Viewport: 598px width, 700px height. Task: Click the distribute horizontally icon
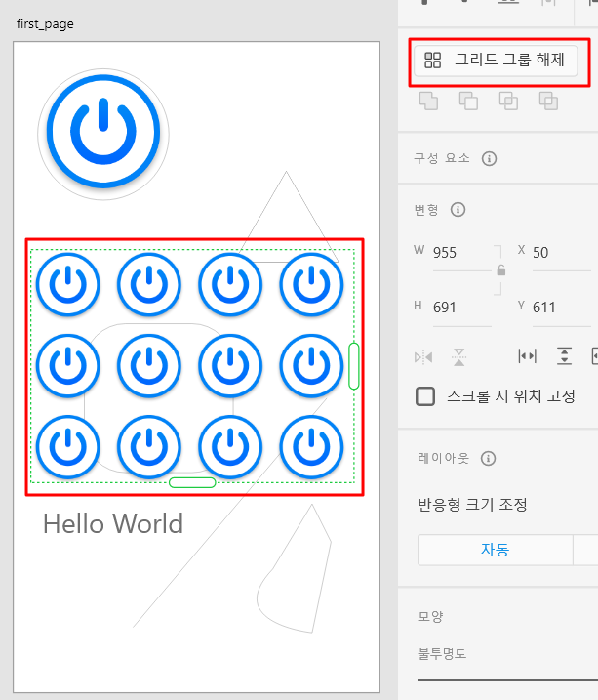(x=527, y=356)
